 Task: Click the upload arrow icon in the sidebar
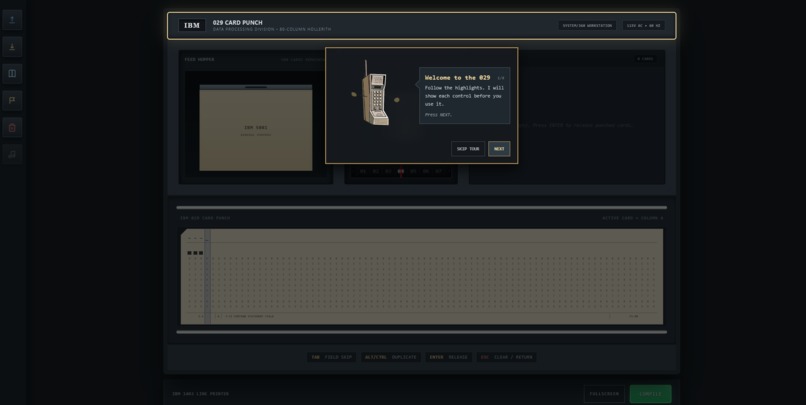(12, 20)
